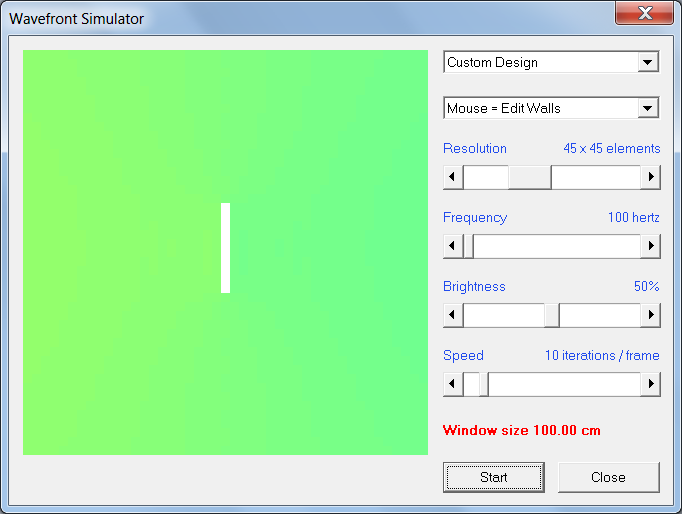Click the Resolution label
The width and height of the screenshot is (682, 514).
(x=475, y=148)
